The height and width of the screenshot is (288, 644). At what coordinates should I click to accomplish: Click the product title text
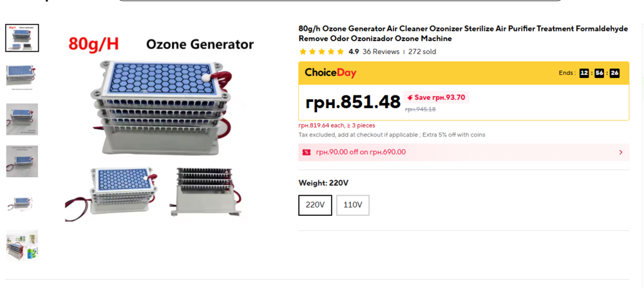pyautogui.click(x=462, y=34)
